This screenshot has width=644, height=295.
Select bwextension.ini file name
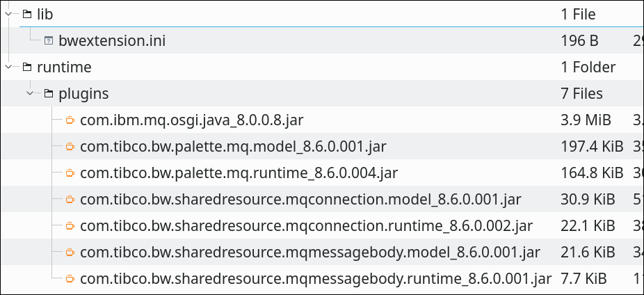[112, 40]
